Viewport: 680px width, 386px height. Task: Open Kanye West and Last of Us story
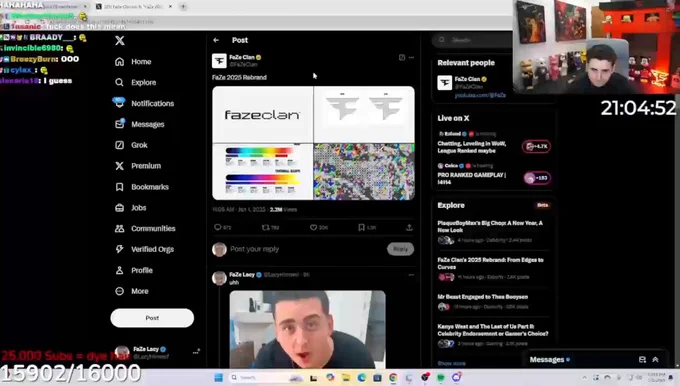pyautogui.click(x=493, y=330)
